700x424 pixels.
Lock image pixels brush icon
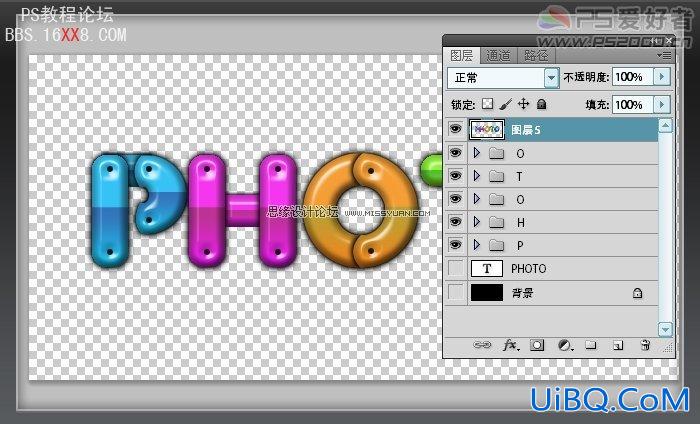click(x=505, y=104)
